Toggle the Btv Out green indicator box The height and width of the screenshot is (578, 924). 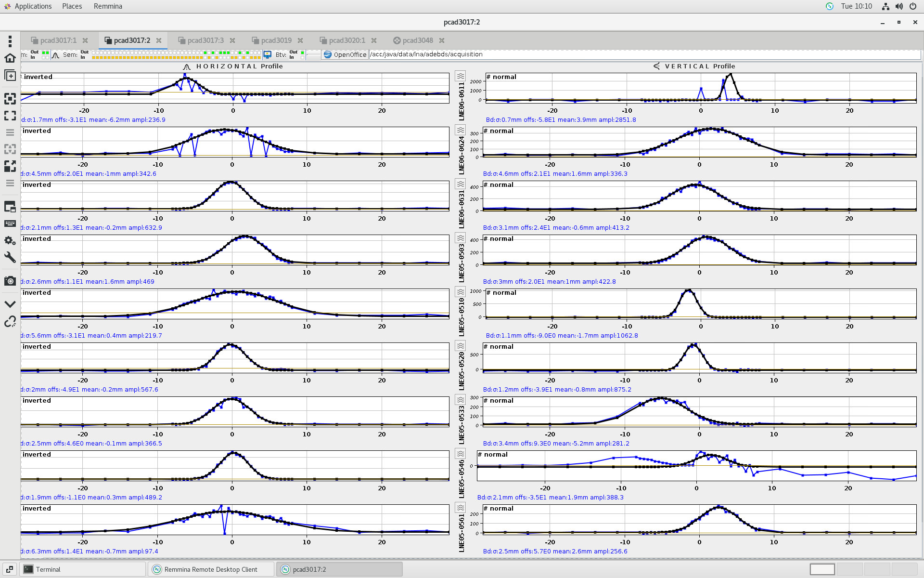click(302, 52)
